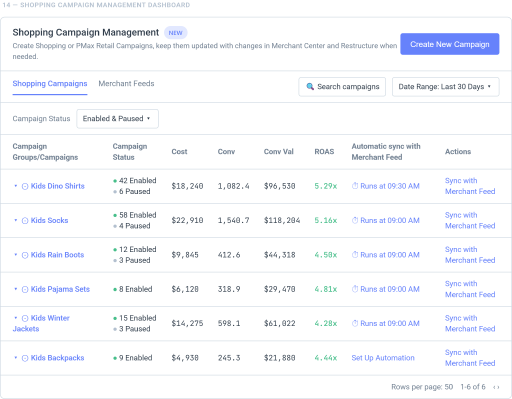Open the Kids Rain Boots campaign link
512x399 pixels.
click(x=57, y=255)
